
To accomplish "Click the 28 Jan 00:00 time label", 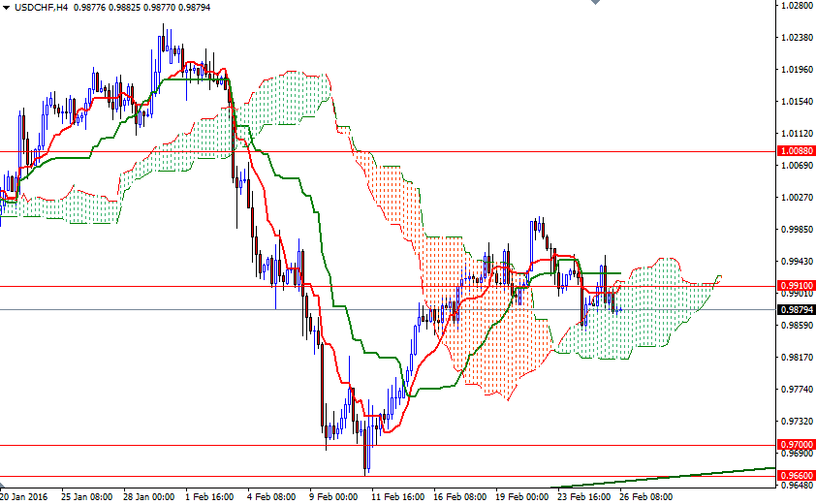I will [148, 496].
